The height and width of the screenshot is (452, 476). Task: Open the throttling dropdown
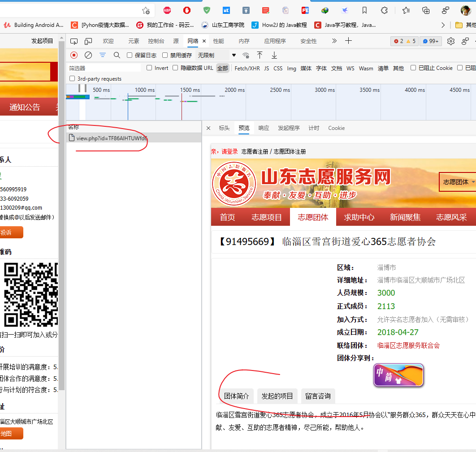[217, 55]
